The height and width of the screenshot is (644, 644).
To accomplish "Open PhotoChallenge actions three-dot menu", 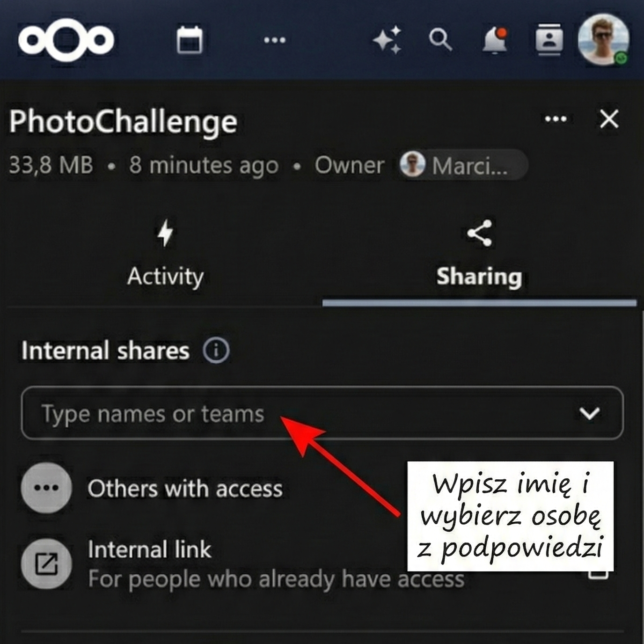I will 556,119.
